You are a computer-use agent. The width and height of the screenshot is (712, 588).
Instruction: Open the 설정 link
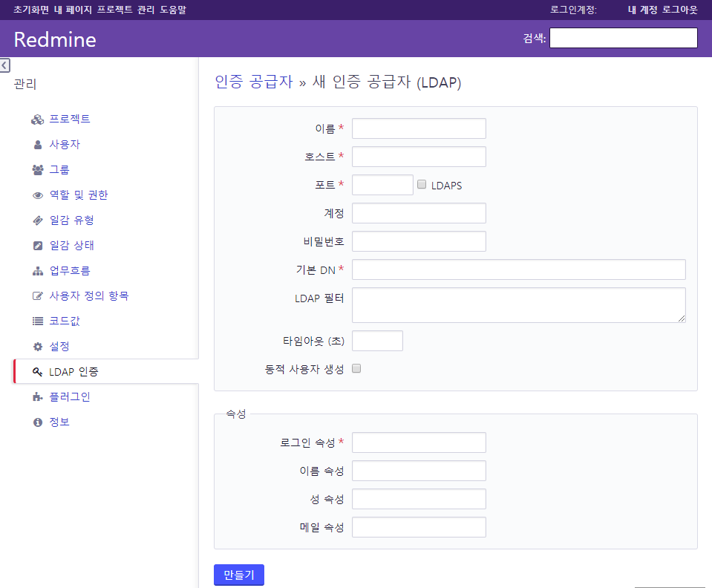(59, 347)
